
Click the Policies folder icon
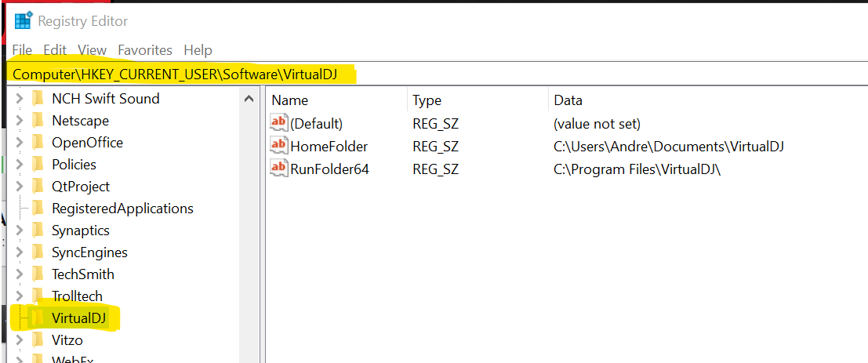pos(38,165)
